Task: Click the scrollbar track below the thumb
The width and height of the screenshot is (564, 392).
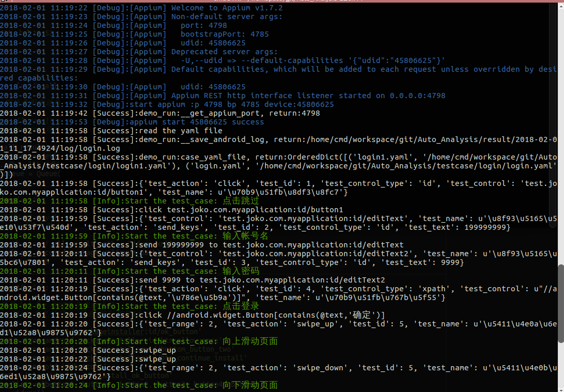Action: (x=560, y=367)
